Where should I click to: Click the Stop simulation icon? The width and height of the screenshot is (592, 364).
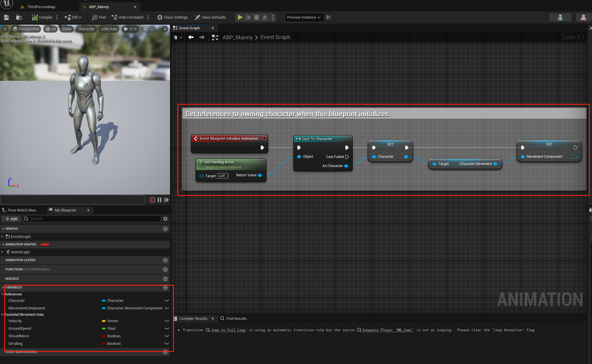point(257,17)
